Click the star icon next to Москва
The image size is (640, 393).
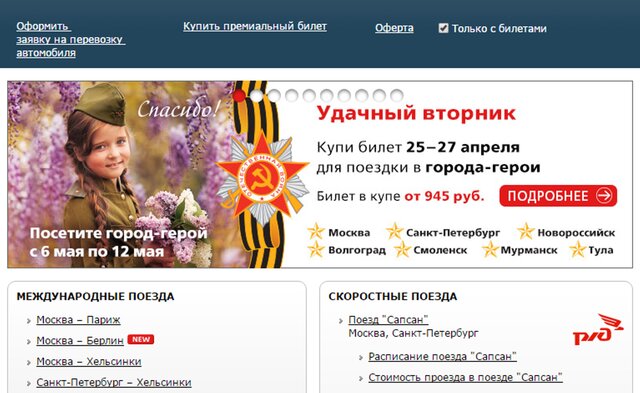[316, 232]
